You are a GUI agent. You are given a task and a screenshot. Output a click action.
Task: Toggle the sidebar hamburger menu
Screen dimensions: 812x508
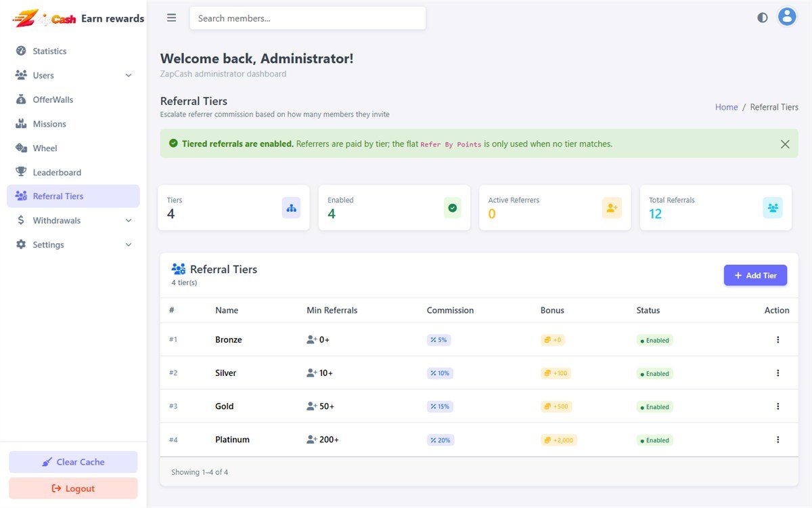point(172,18)
